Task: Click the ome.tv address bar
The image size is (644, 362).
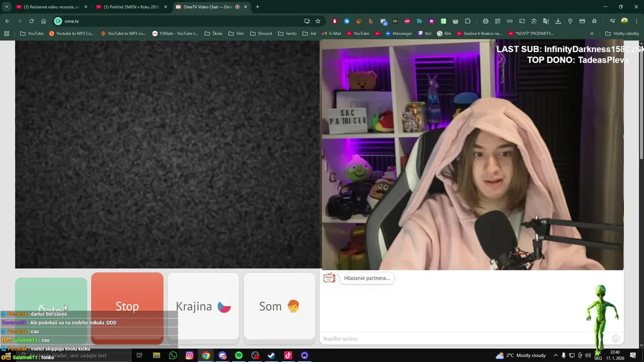Action: (181, 21)
